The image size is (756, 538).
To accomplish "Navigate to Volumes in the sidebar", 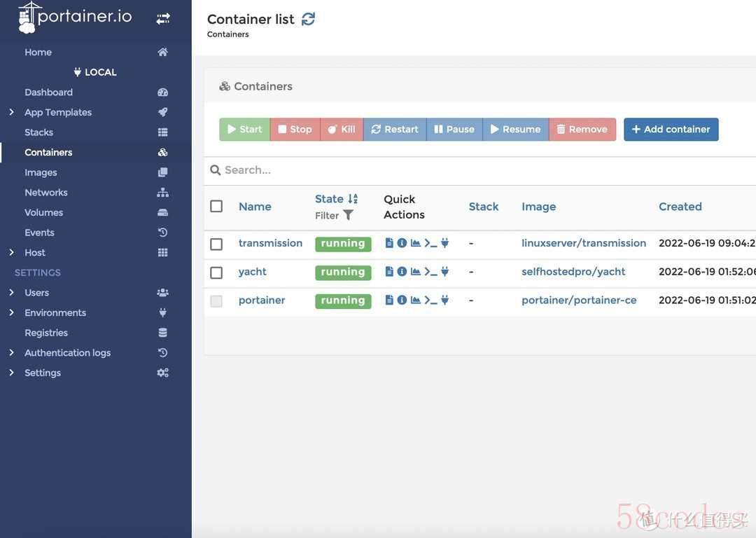I will point(44,212).
